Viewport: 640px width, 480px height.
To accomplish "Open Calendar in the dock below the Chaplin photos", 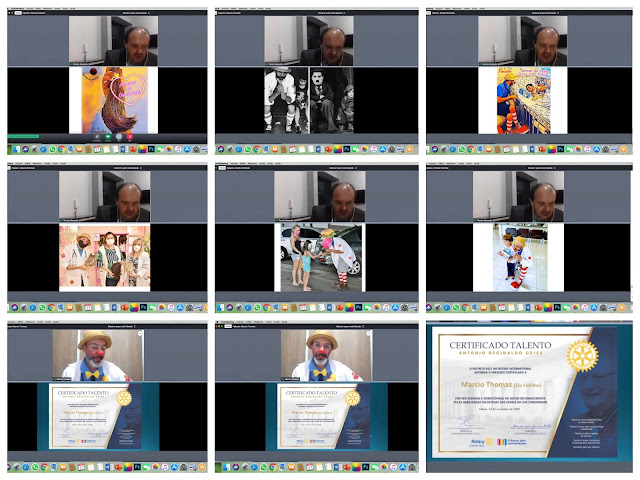I will click(x=293, y=149).
